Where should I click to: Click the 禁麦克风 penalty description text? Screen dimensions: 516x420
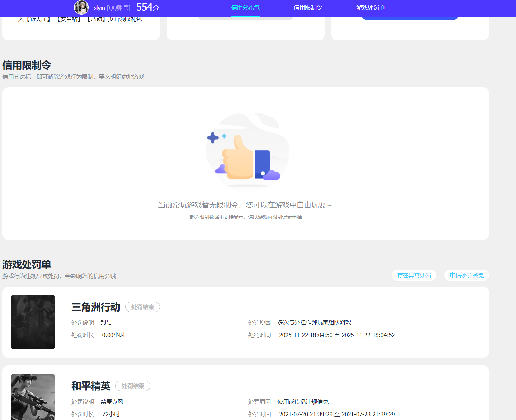(113, 402)
